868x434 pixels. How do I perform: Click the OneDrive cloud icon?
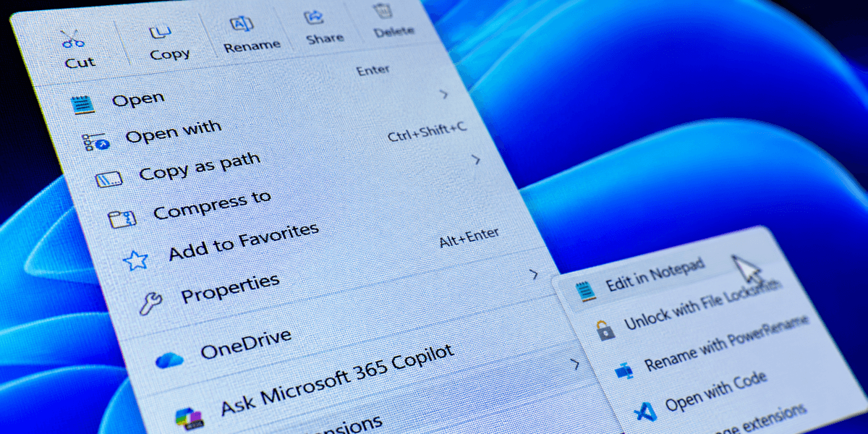coord(169,359)
